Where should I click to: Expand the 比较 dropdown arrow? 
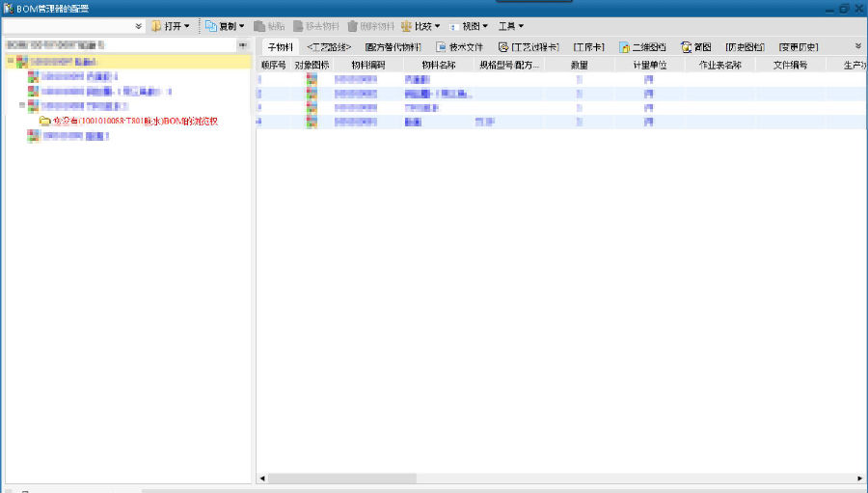click(437, 26)
